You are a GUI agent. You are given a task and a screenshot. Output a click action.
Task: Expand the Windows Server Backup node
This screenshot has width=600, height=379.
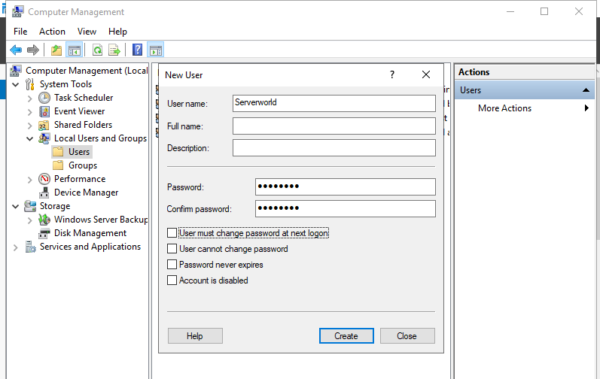(x=30, y=220)
